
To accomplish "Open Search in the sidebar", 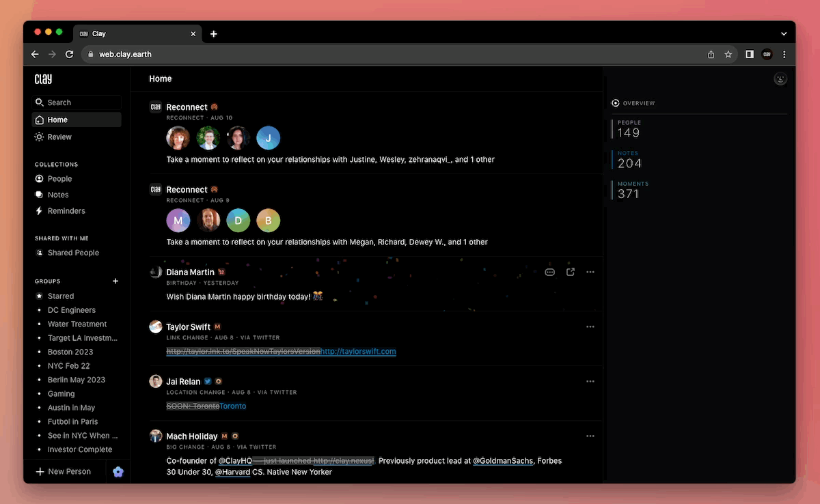I will (x=77, y=102).
